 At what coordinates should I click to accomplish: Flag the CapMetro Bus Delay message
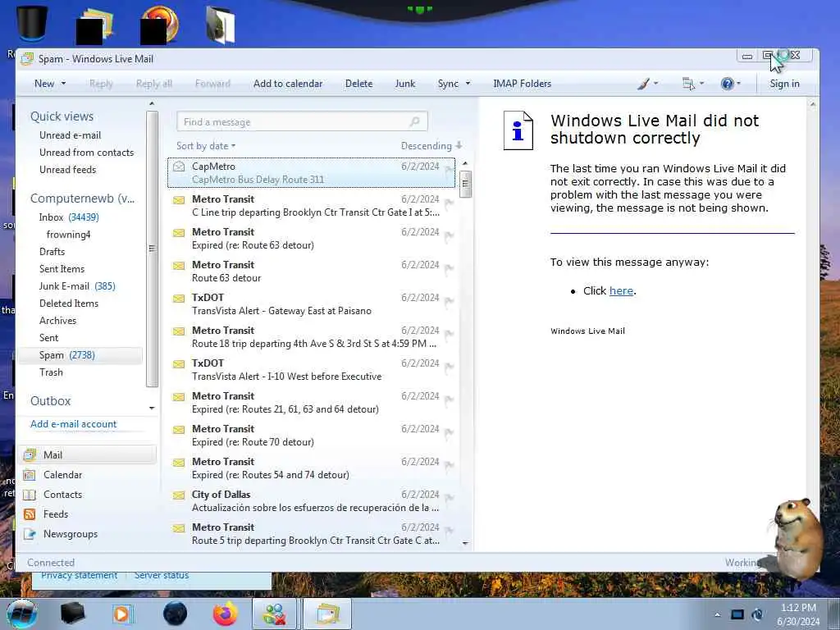click(x=449, y=171)
